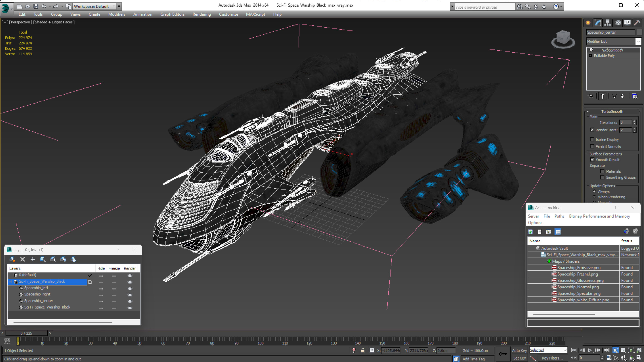Click the Pin Stack icon
This screenshot has width=644, height=362.
click(591, 96)
